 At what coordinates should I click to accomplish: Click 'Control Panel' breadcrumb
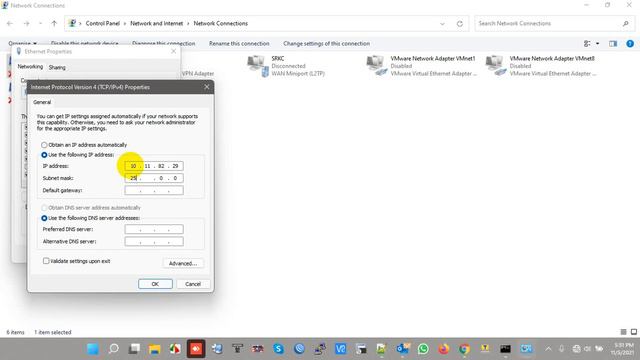click(102, 24)
